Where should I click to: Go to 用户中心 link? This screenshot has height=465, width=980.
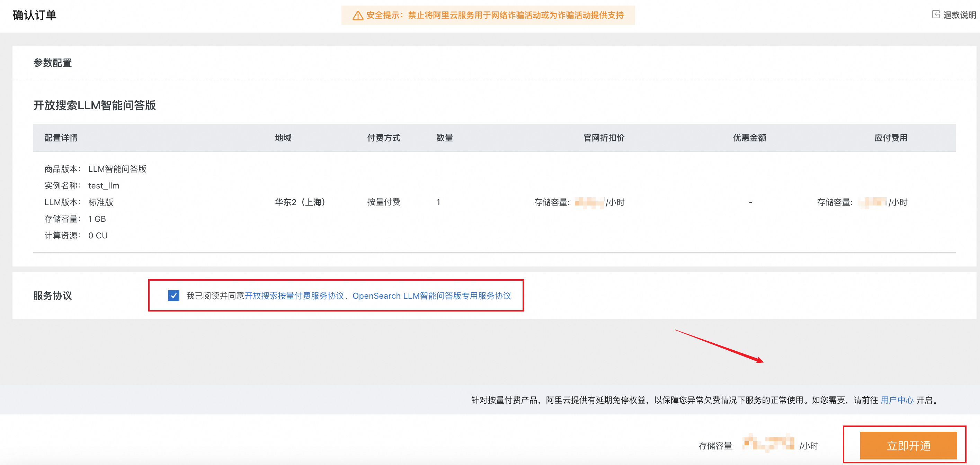(897, 400)
